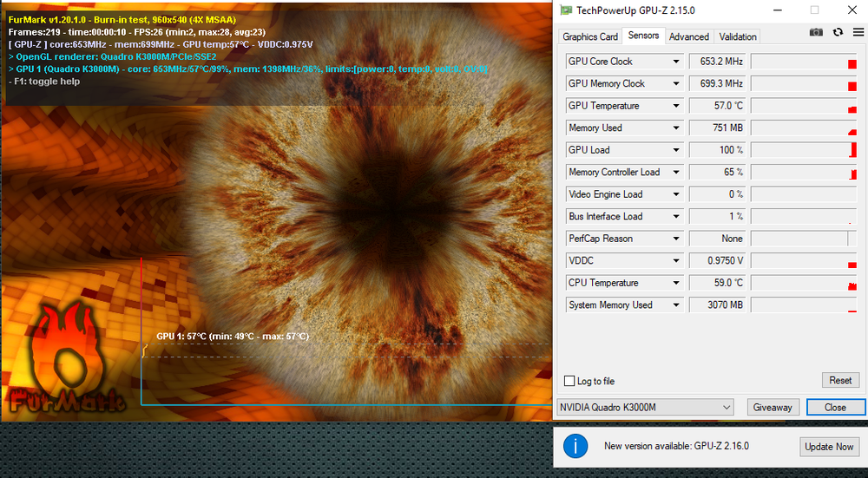The height and width of the screenshot is (478, 868).
Task: Click the refresh icon in GPU-Z
Action: [x=838, y=32]
